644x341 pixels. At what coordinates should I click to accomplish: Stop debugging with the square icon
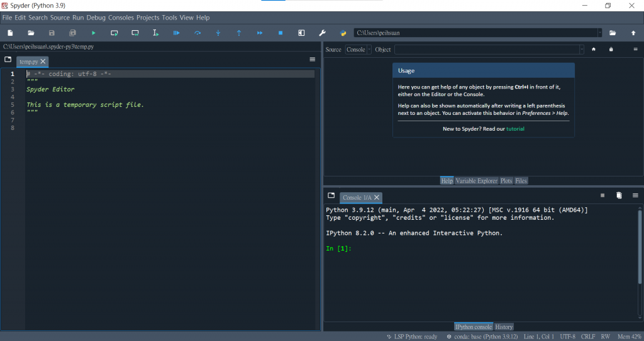pyautogui.click(x=280, y=33)
